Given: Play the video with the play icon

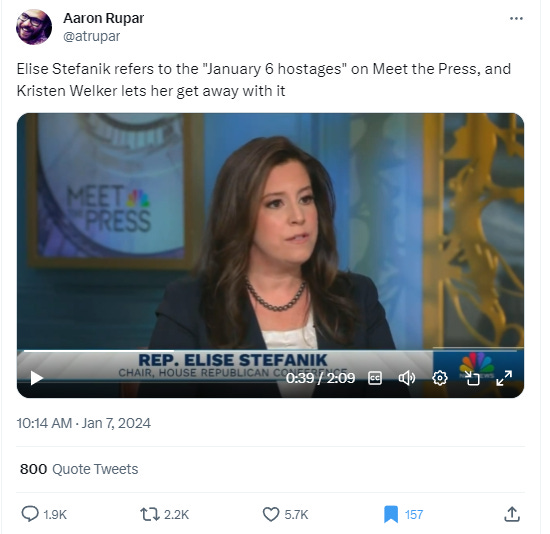Looking at the screenshot, I should pyautogui.click(x=36, y=378).
